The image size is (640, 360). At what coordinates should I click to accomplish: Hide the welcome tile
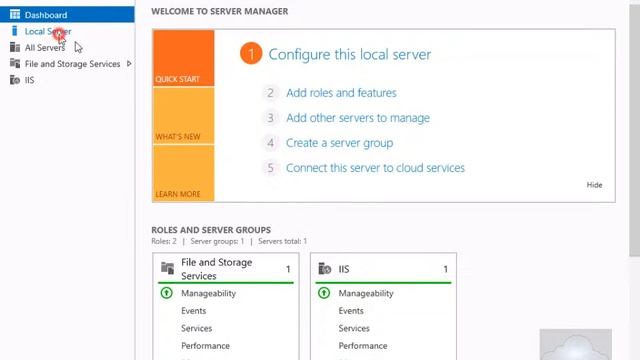(x=594, y=185)
